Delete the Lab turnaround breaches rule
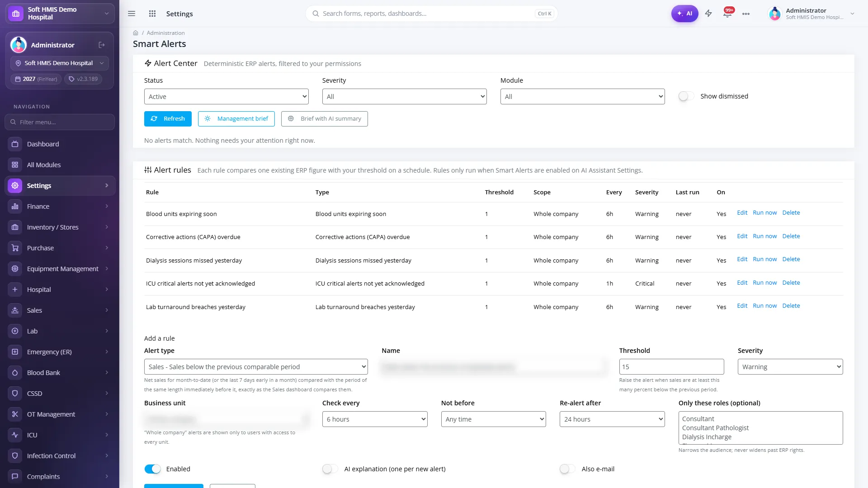The height and width of the screenshot is (488, 868). point(791,306)
